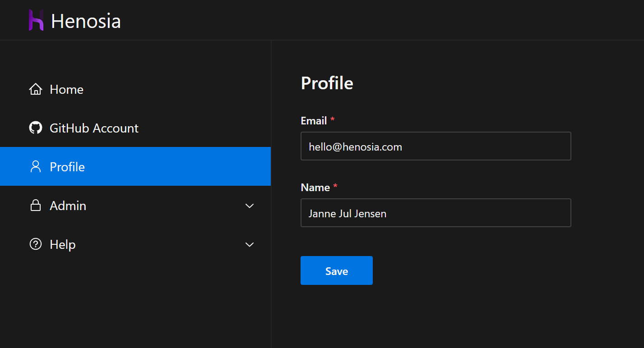Click the GitHub octocat icon
The width and height of the screenshot is (644, 348).
[x=36, y=128]
